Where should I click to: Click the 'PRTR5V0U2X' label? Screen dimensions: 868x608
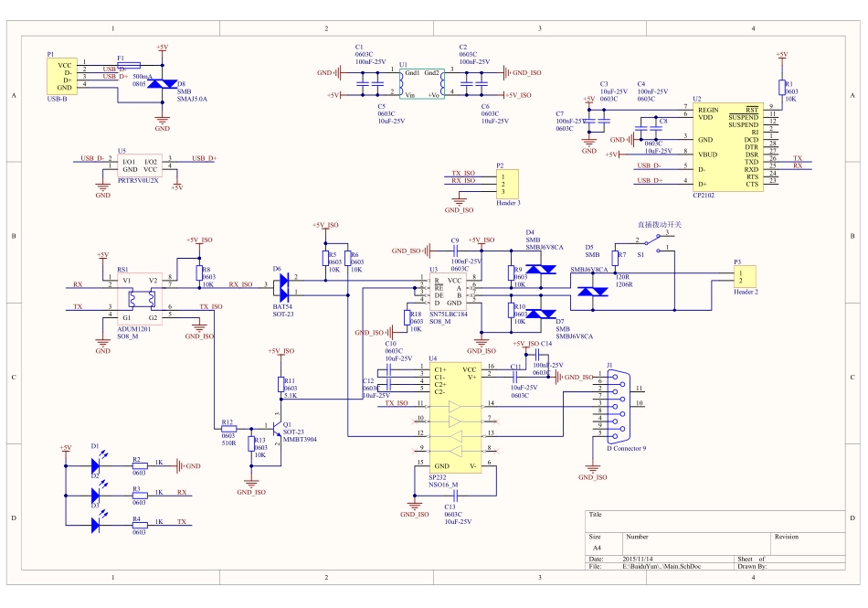click(138, 180)
